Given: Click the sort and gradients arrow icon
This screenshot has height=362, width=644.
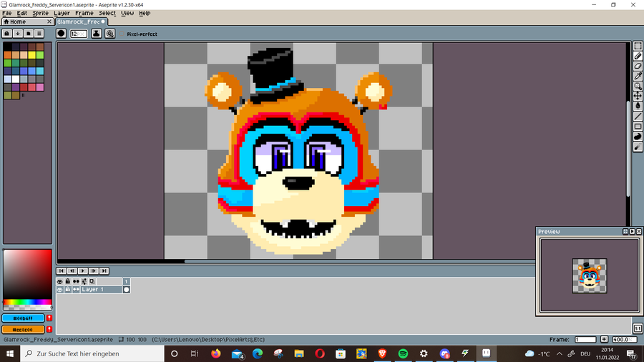Looking at the screenshot, I should (18, 33).
